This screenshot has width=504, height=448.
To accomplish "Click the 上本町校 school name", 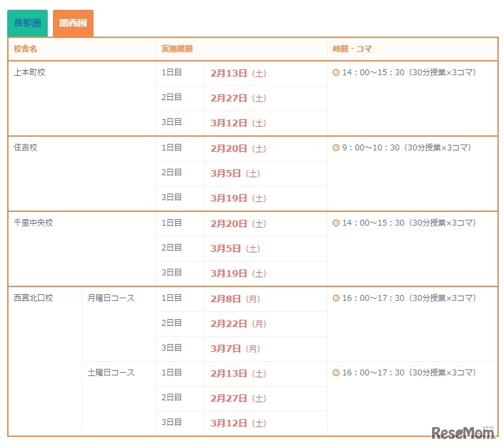I will (29, 73).
